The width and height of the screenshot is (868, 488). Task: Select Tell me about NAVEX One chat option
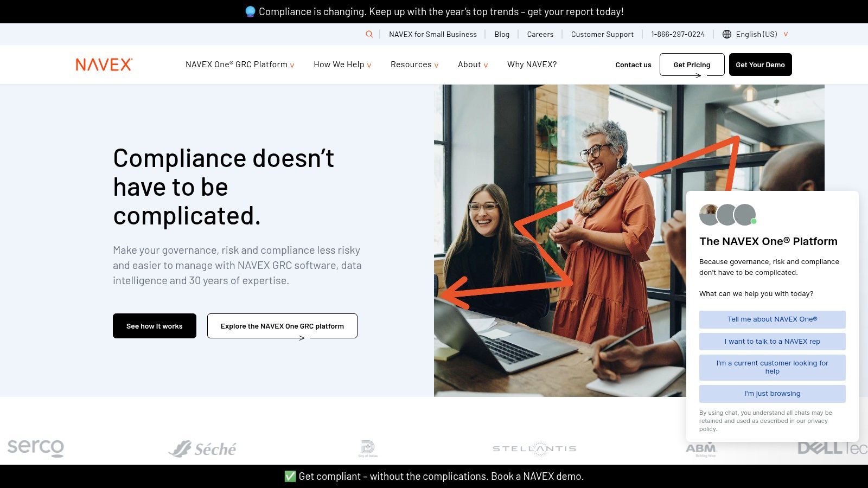[773, 319]
